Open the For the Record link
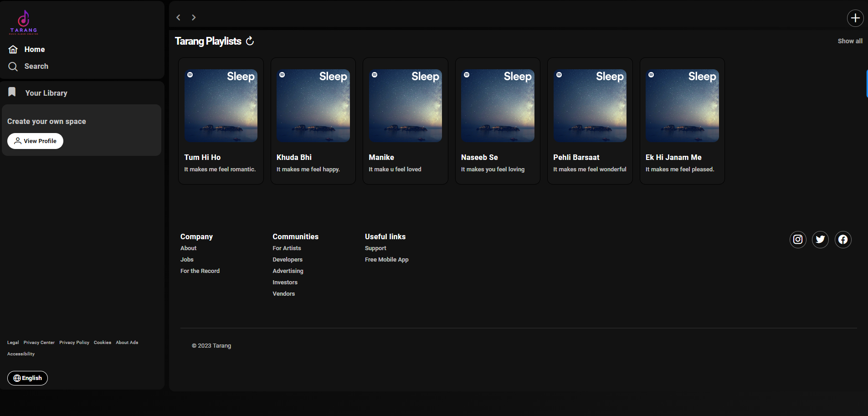868x416 pixels. pyautogui.click(x=200, y=271)
